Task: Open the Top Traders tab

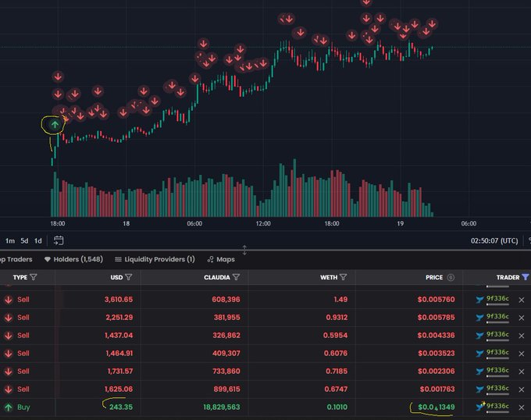Action: (16, 259)
